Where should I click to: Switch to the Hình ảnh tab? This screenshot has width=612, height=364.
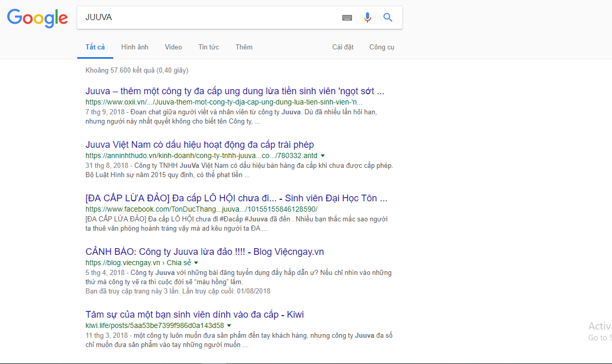point(135,47)
